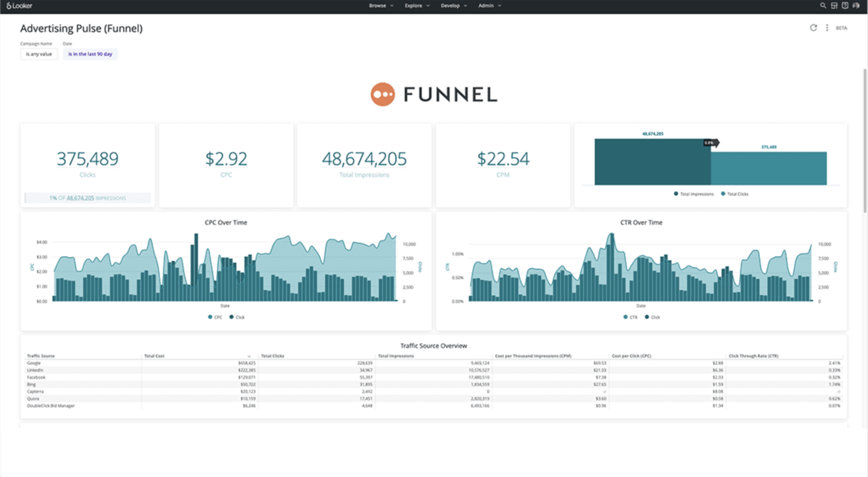Sort by Click Through Rate (CTR) header
The width and height of the screenshot is (868, 477).
pyautogui.click(x=754, y=356)
